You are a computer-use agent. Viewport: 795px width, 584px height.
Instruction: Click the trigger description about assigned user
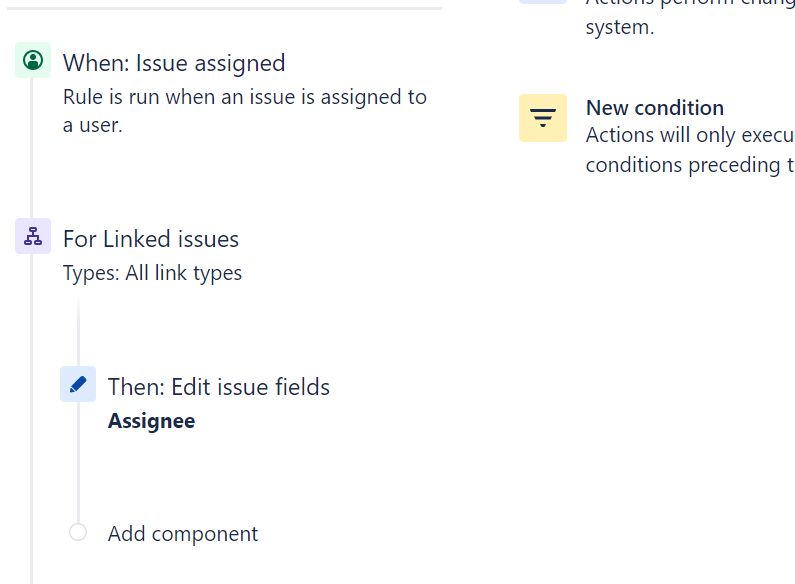point(244,111)
